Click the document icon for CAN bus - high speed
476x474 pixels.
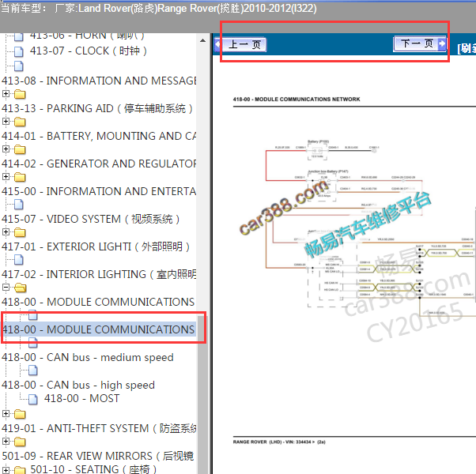point(32,371)
